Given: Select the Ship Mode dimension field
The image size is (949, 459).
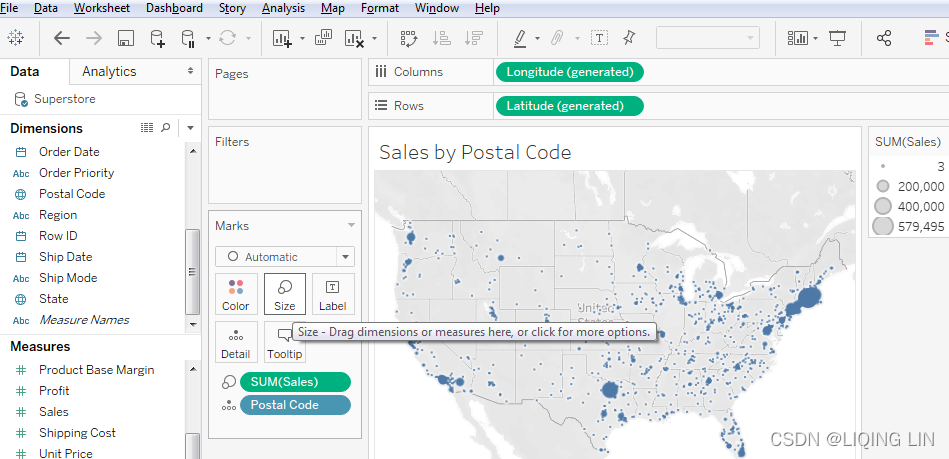Looking at the screenshot, I should point(68,278).
